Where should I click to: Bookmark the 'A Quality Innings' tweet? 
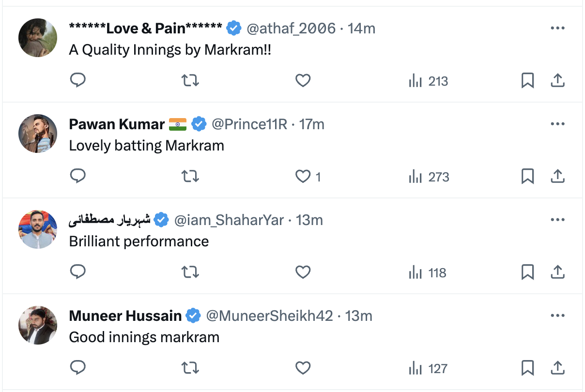527,80
